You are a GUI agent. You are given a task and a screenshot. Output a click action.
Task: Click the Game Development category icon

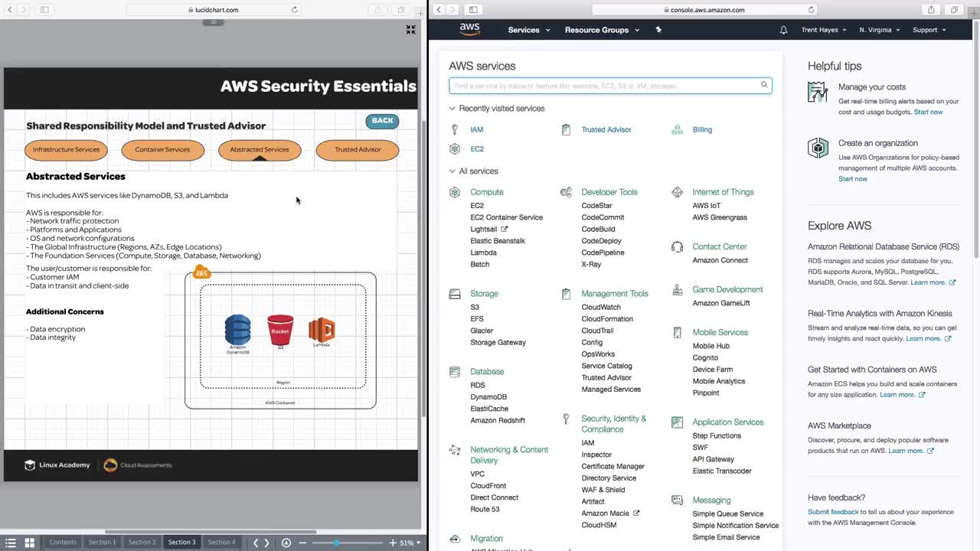tap(677, 289)
